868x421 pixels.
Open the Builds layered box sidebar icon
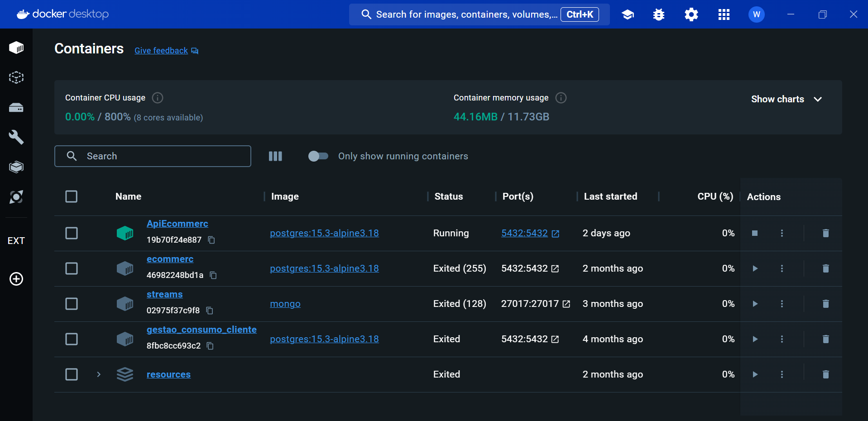tap(16, 167)
